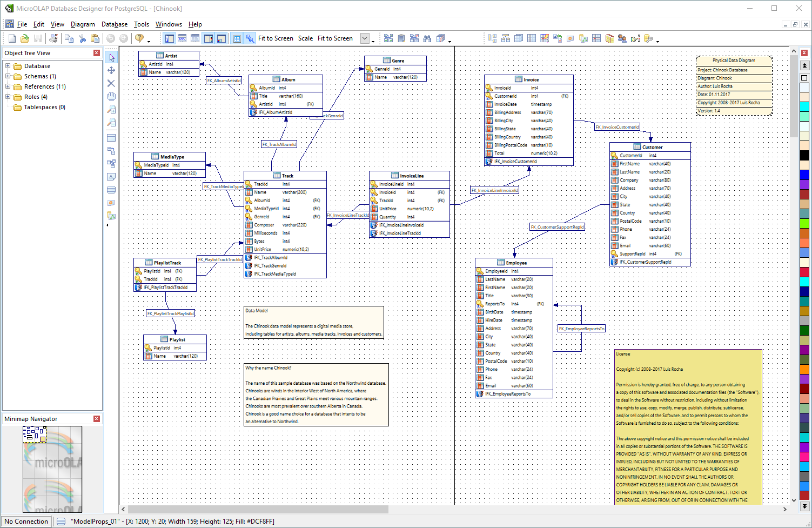Click the Minimap Navigator thumbnail

52,469
